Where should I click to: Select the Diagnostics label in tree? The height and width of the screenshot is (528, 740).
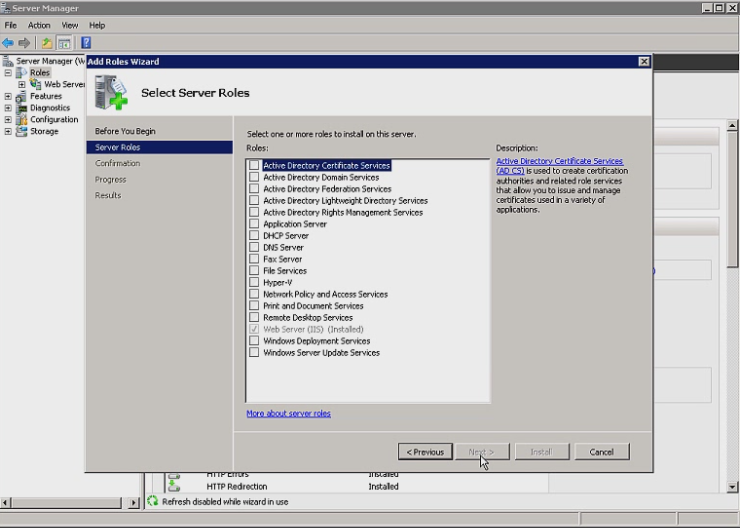[x=50, y=108]
